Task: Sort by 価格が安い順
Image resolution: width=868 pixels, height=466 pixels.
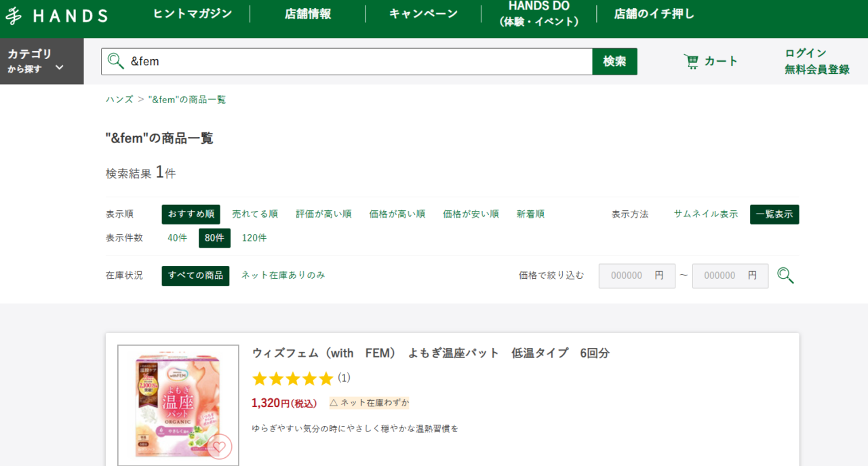Action: pyautogui.click(x=471, y=214)
